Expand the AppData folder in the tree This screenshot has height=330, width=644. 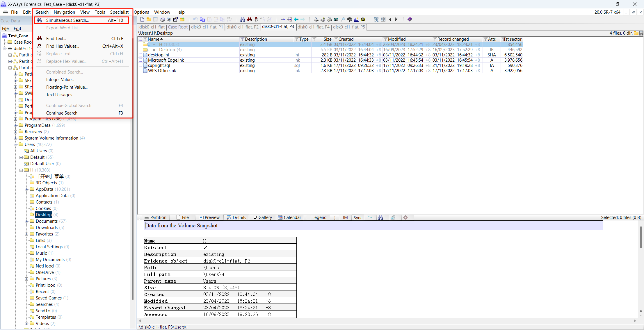point(27,189)
